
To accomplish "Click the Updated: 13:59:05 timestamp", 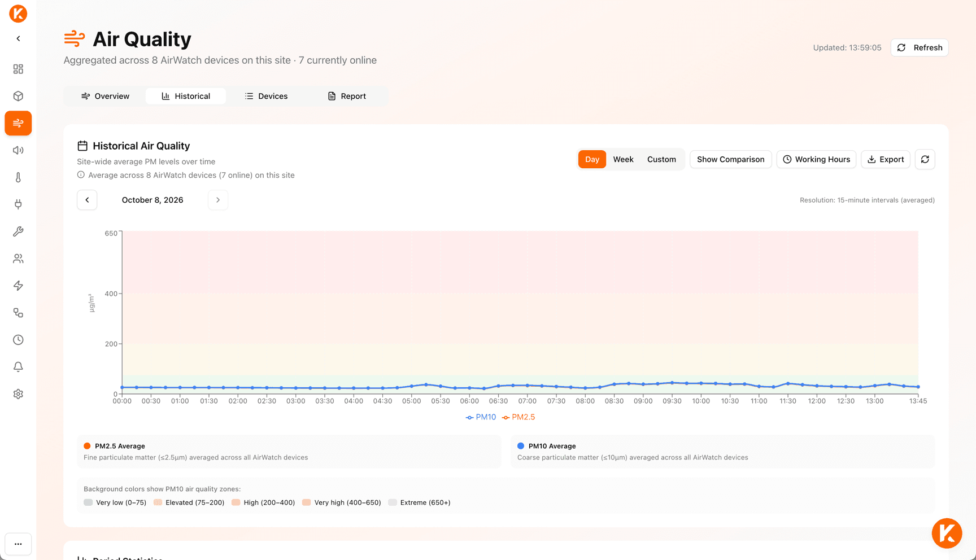I will (847, 47).
